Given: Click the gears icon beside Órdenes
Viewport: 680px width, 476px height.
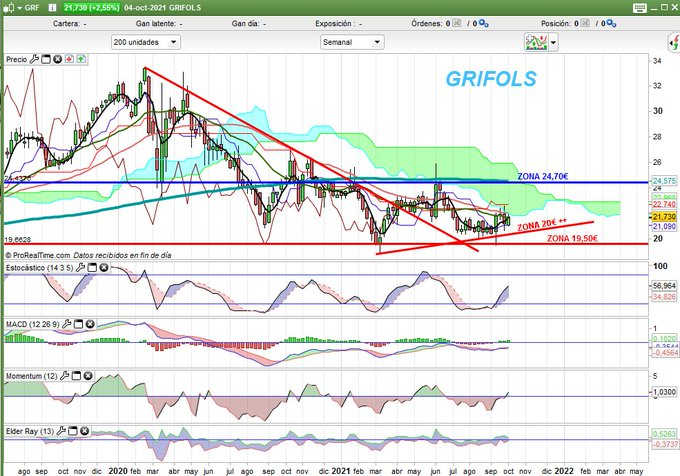Looking at the screenshot, I should click(x=484, y=23).
